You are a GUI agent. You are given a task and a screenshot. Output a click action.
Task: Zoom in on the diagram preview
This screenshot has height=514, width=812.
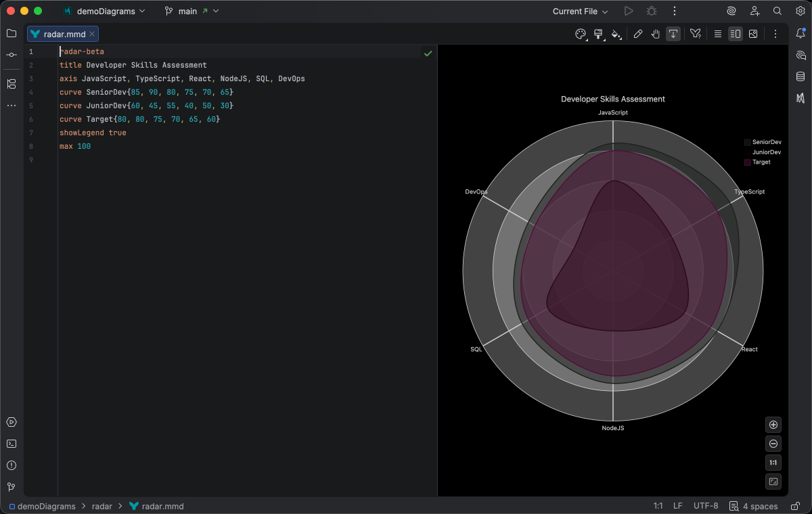[773, 425]
